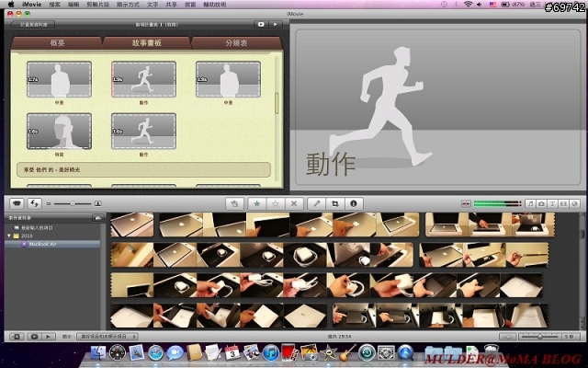Open the transitions browser
Viewport: 588px width, 368px height.
pyautogui.click(x=563, y=203)
